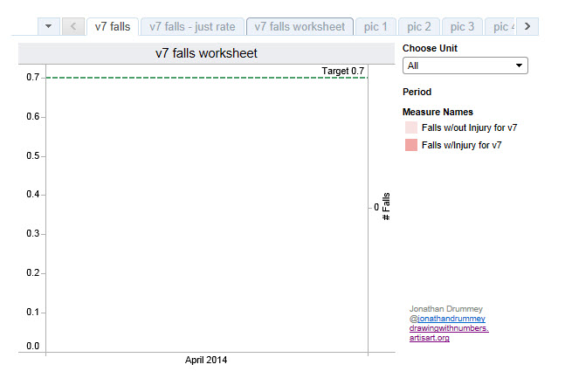Image resolution: width=565 pixels, height=392 pixels.
Task: Open the v7 falls - just rate tab
Action: tap(192, 26)
